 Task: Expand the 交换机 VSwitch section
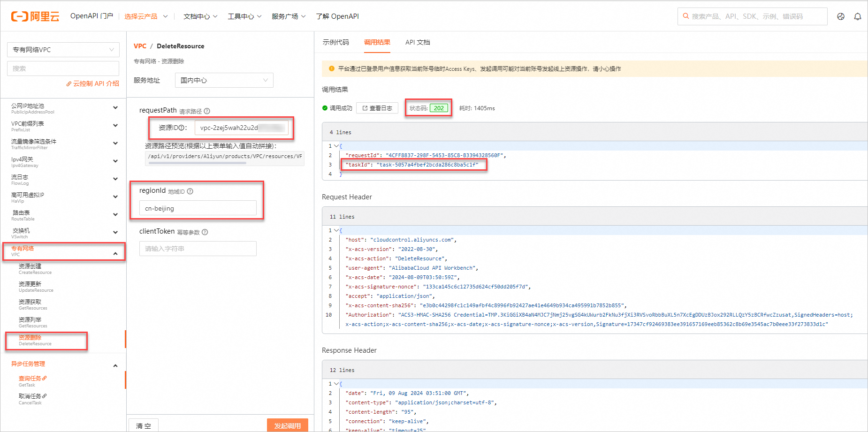(x=115, y=233)
